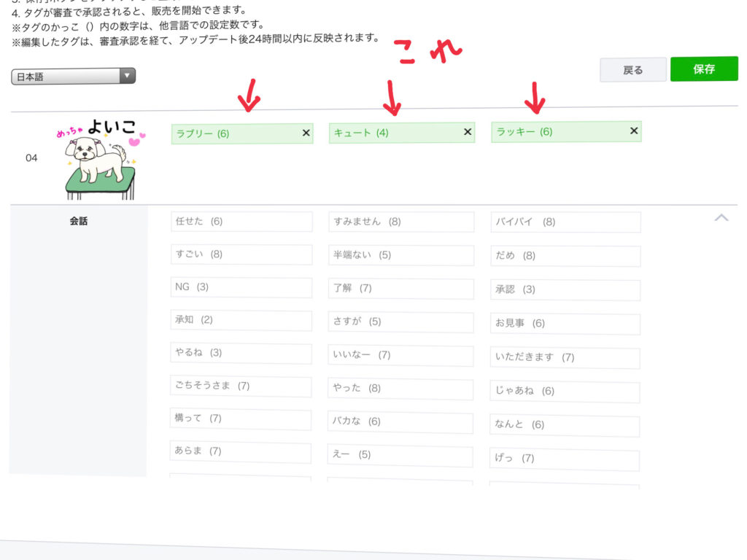The image size is (747, 560).
Task: Remove the キュート tag with its X
Action: click(x=468, y=132)
